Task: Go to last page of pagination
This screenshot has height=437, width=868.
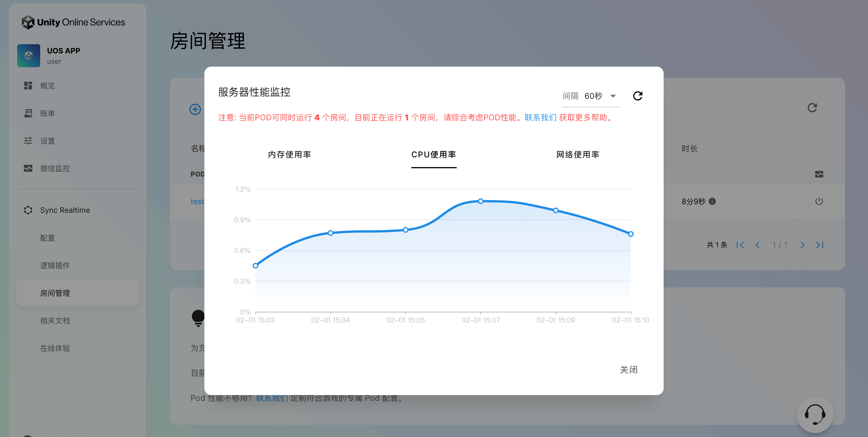Action: click(820, 245)
